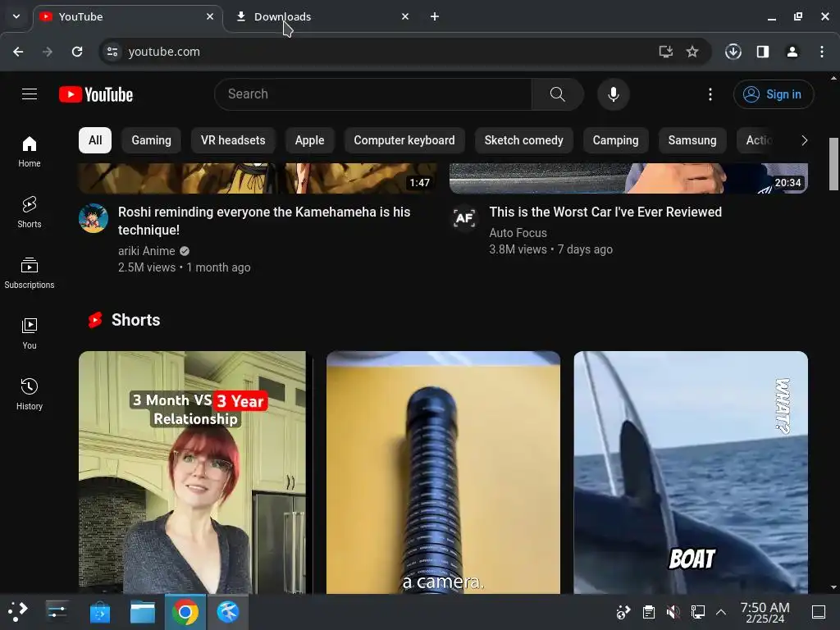Open Auto Focus channel avatar
Image resolution: width=840 pixels, height=630 pixels.
click(464, 218)
